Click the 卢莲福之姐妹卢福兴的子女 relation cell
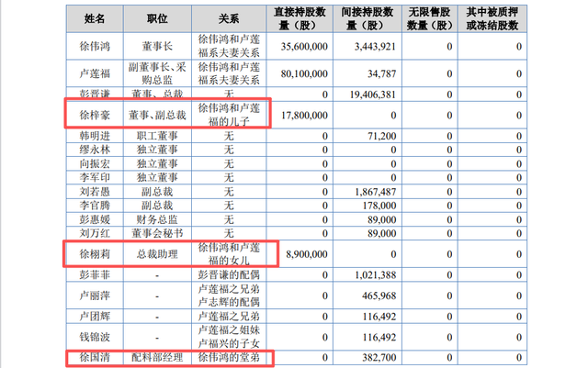Screen dimensions: 588x368 tap(229, 337)
